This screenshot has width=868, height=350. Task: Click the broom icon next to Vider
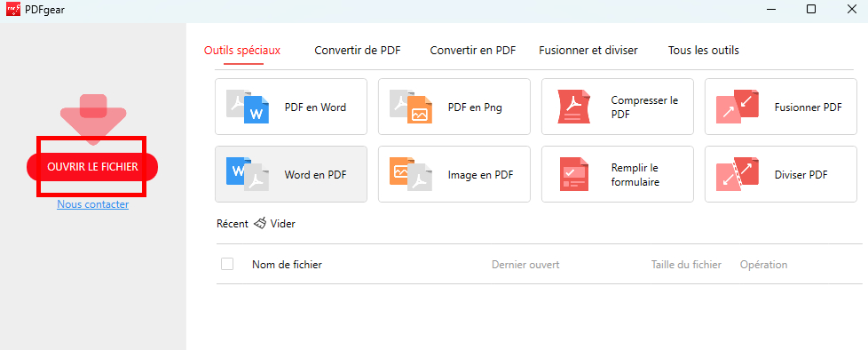(260, 224)
